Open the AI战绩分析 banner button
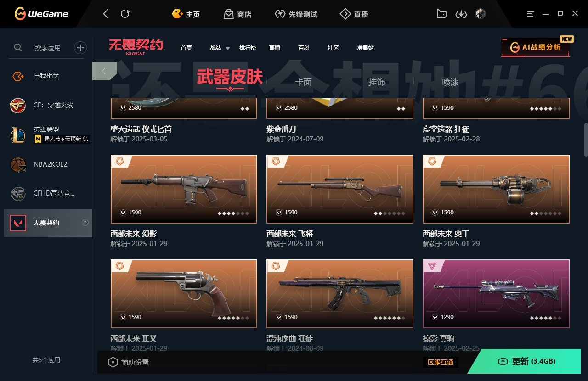Screen dimensions: 588x381 click(x=536, y=47)
